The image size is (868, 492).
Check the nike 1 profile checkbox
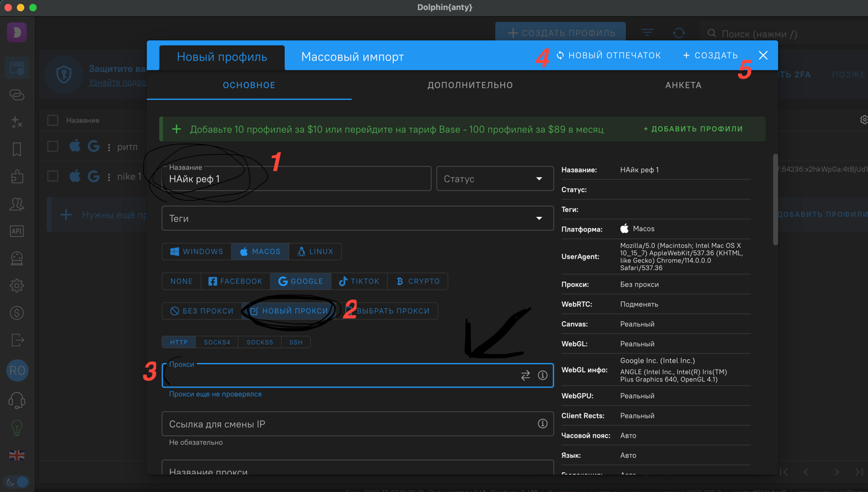[x=53, y=176]
